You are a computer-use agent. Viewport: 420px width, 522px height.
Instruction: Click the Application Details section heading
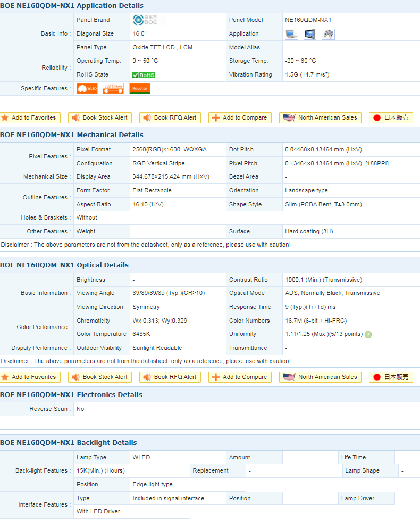point(72,6)
